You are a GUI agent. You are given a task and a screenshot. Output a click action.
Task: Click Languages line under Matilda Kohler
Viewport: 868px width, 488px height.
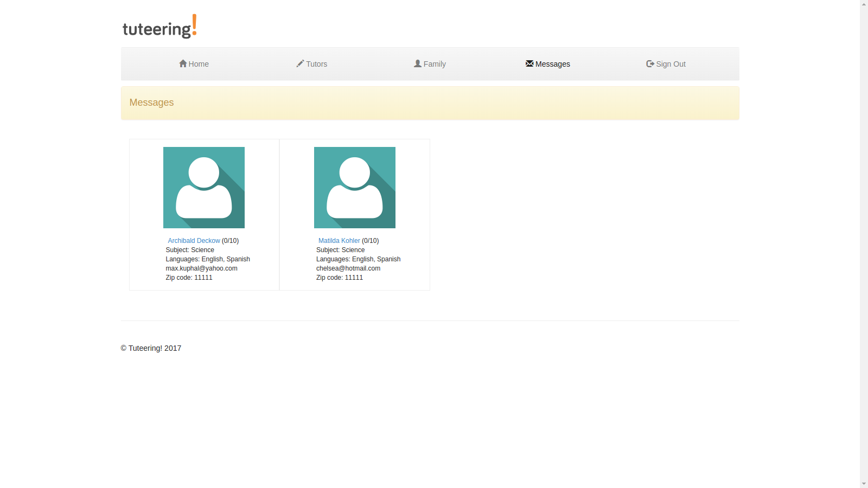click(x=358, y=259)
